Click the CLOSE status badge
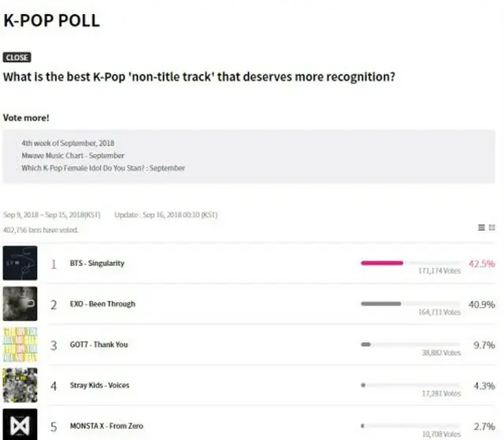504x440 pixels. coord(17,57)
